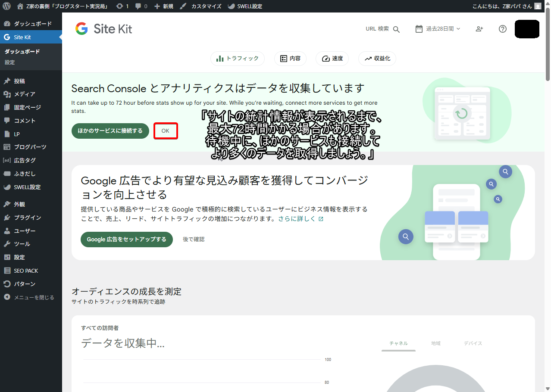
Task: Open SEO PACK in the sidebar
Action: point(31,271)
